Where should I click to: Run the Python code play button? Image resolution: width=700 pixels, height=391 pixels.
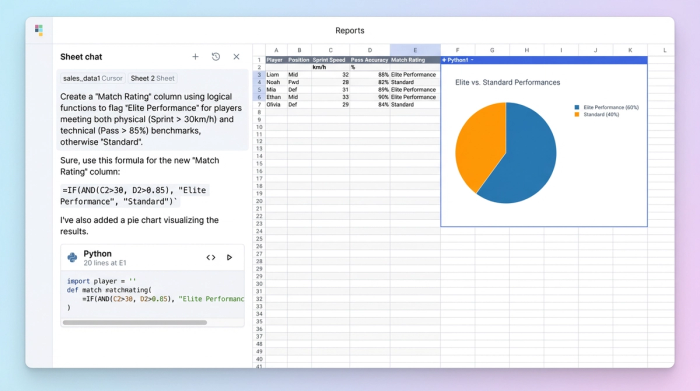(229, 258)
